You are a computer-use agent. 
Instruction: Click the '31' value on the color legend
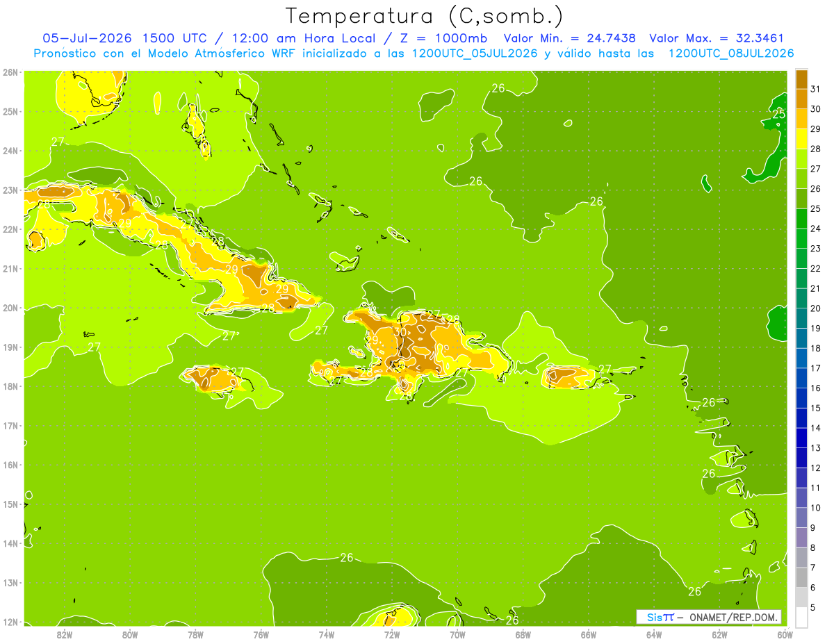[x=816, y=89]
